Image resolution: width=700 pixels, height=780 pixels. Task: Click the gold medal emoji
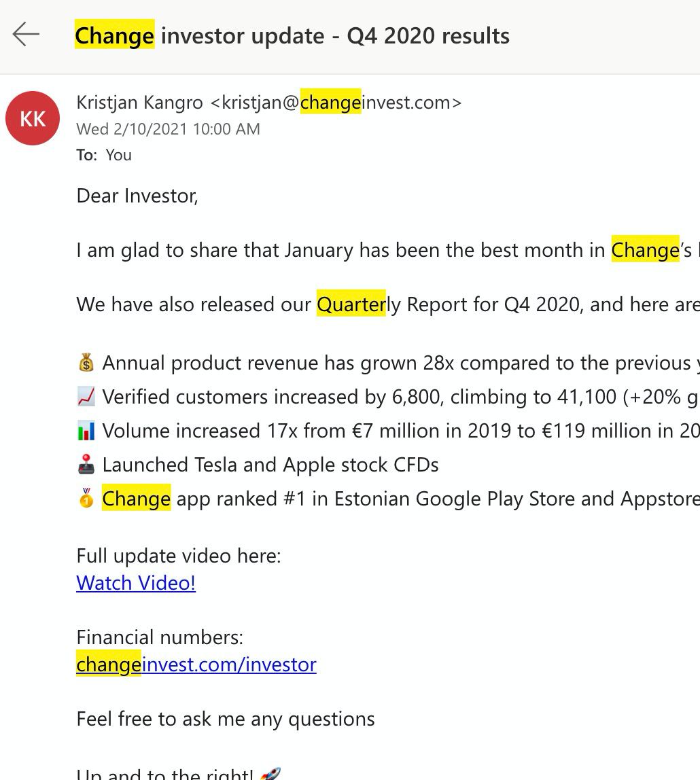point(86,499)
